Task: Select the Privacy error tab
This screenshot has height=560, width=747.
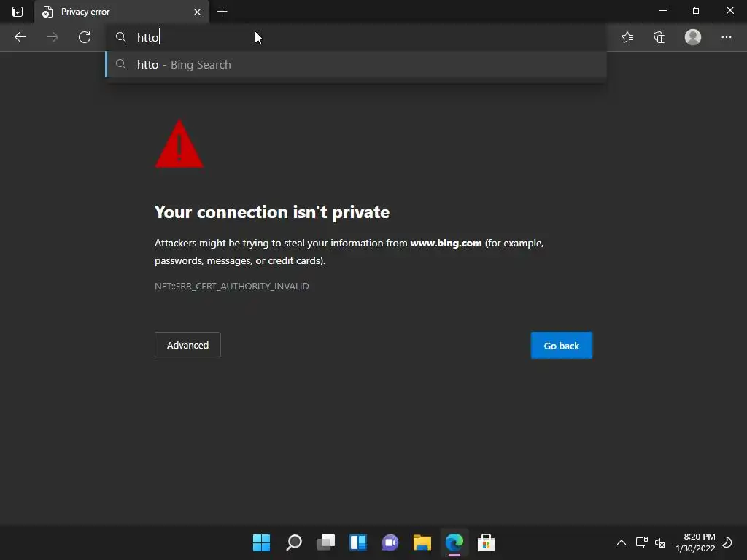Action: coord(122,12)
